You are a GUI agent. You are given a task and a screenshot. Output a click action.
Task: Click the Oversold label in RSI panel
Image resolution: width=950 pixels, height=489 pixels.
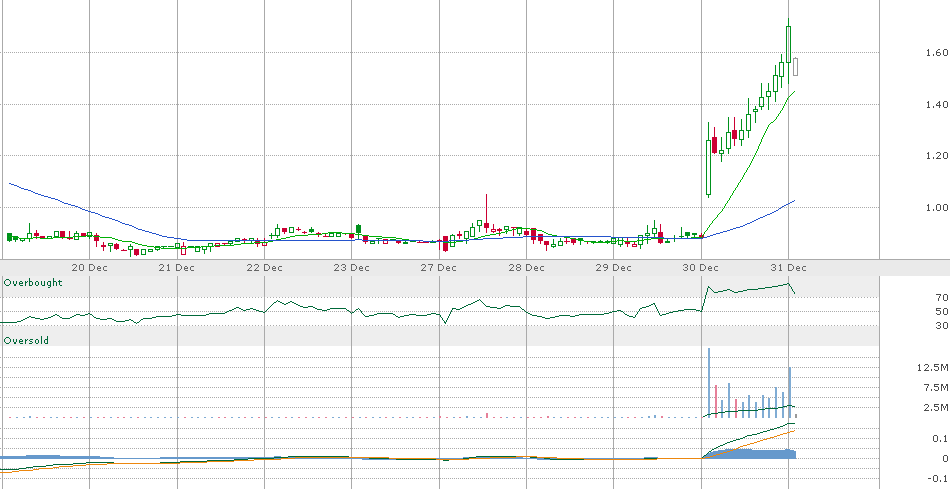click(x=26, y=341)
